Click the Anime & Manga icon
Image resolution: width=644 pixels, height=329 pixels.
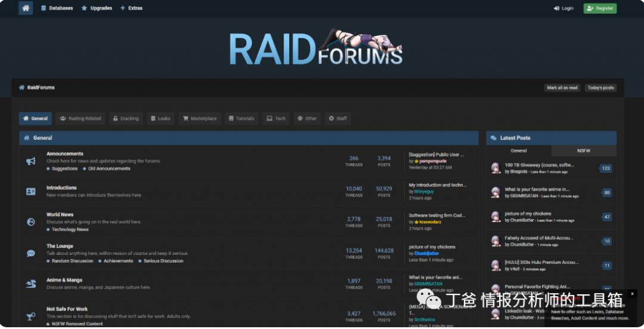click(x=31, y=284)
